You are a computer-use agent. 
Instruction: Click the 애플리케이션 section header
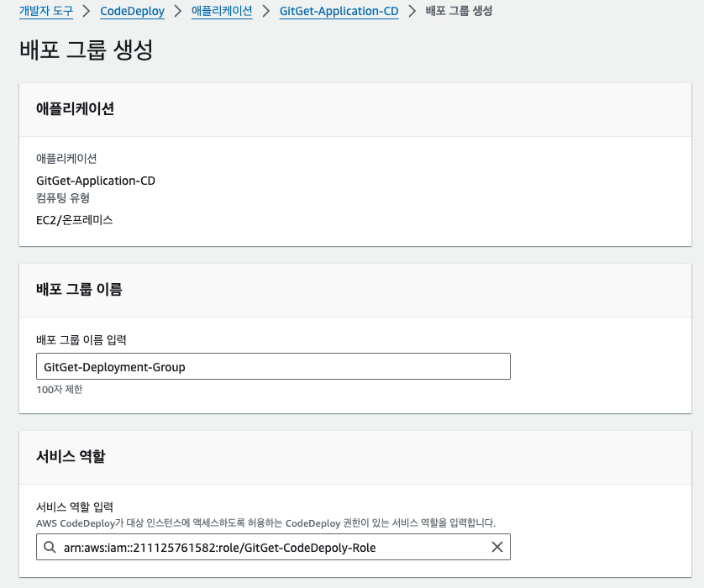tap(75, 108)
